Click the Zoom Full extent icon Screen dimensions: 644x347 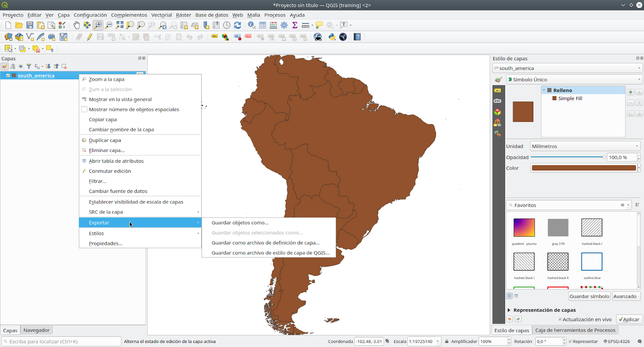click(x=120, y=25)
